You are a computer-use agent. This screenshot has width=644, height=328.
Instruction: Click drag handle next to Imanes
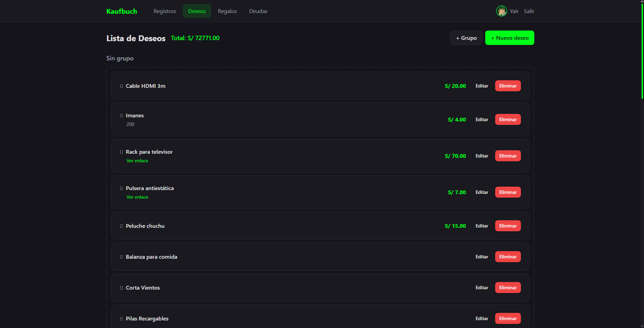click(121, 116)
